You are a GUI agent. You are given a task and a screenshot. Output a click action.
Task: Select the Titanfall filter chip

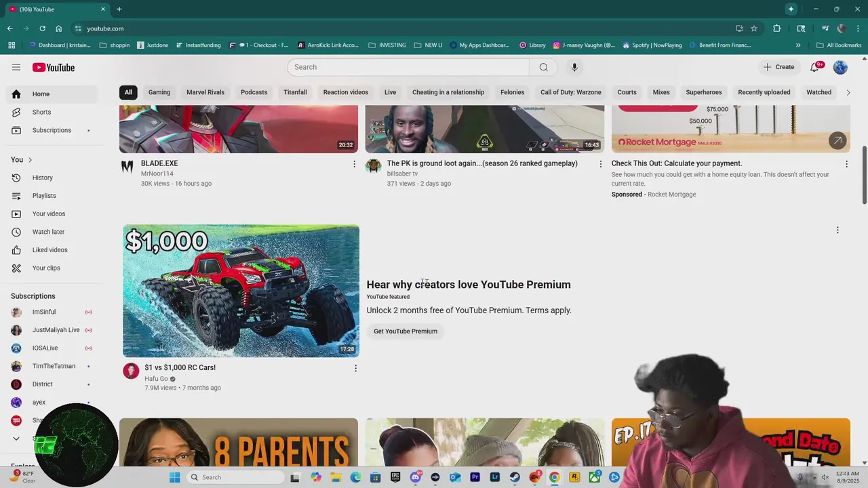pos(295,92)
